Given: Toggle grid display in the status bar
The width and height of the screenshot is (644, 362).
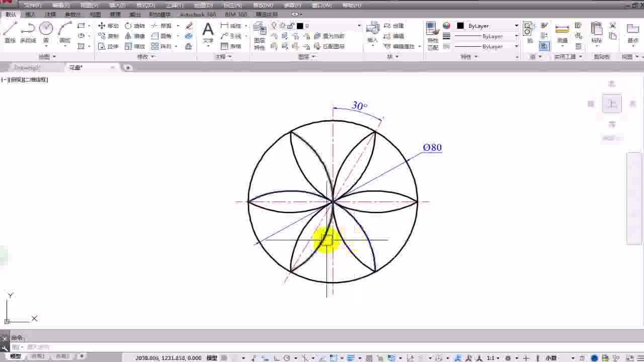Looking at the screenshot, I should pyautogui.click(x=224, y=358).
